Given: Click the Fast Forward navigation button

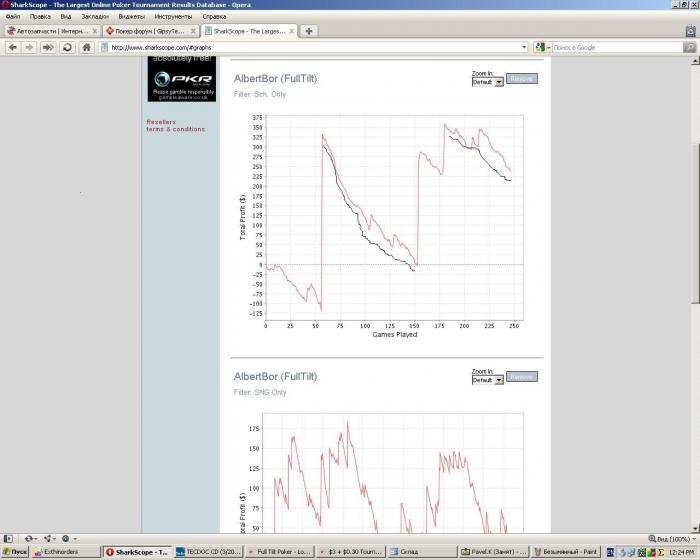Looking at the screenshot, I should (48, 47).
